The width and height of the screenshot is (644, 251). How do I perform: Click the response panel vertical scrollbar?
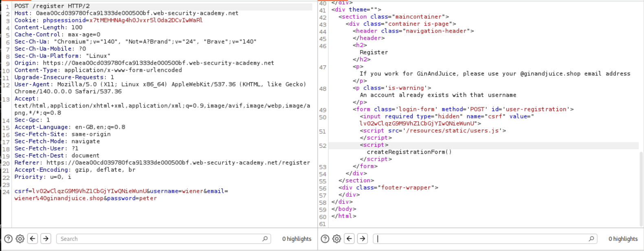click(x=641, y=187)
